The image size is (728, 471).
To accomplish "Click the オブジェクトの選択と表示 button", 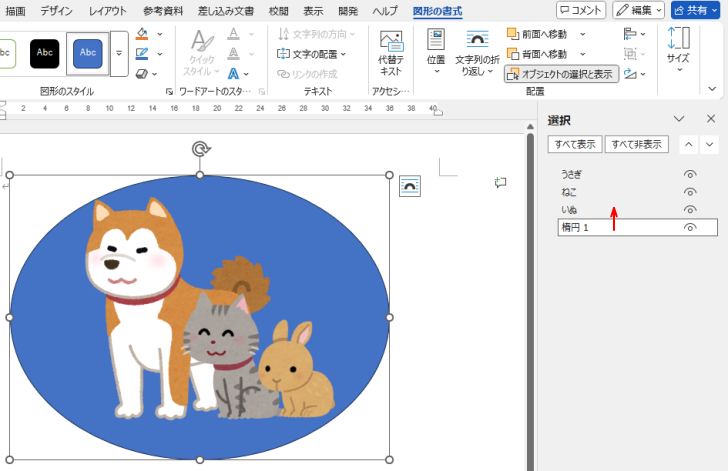I will click(561, 74).
